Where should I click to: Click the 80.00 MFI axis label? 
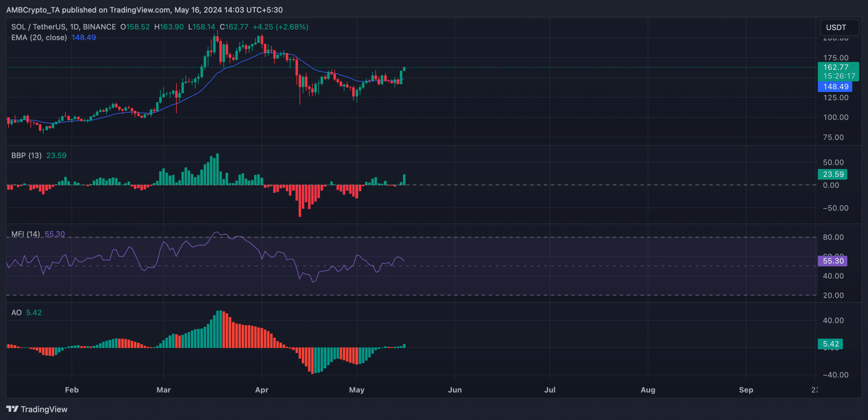pos(833,237)
